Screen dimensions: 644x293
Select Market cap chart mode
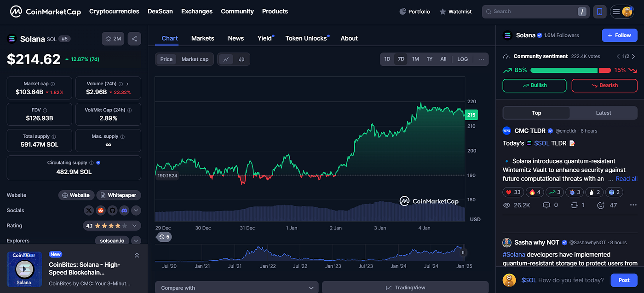[195, 59]
